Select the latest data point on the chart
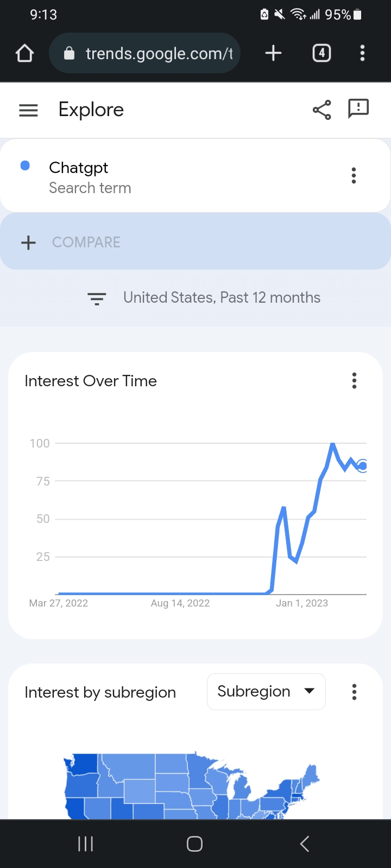391x868 pixels. coord(363,465)
